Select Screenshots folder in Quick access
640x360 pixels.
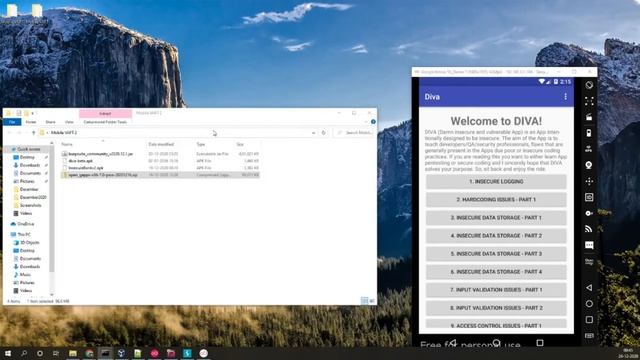27,205
